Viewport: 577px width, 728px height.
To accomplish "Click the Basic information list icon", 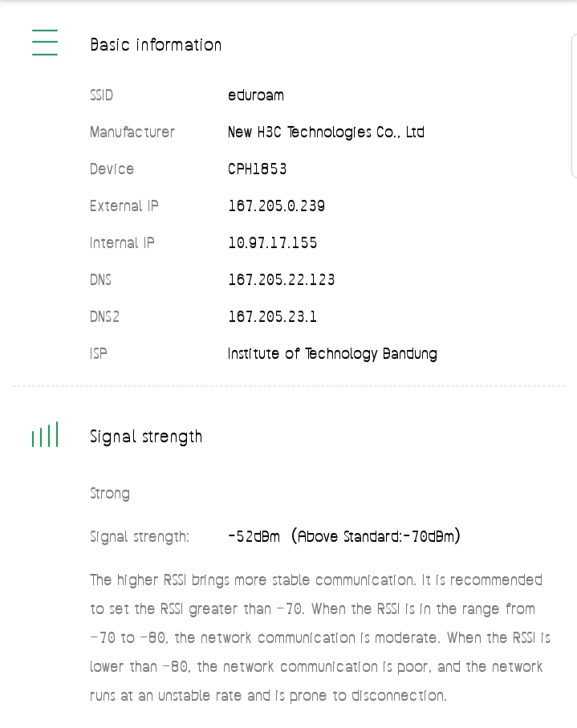I will point(45,43).
